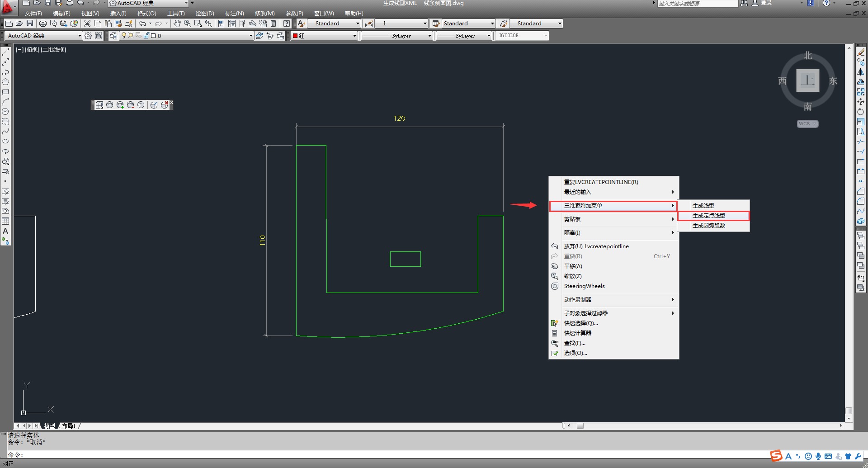Viewport: 868px width, 468px height.
Task: Select the Hatch tool
Action: point(5,191)
